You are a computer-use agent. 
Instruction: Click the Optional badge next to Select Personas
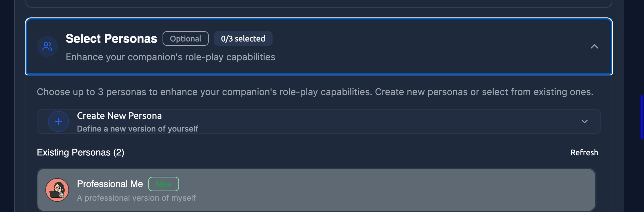[186, 38]
